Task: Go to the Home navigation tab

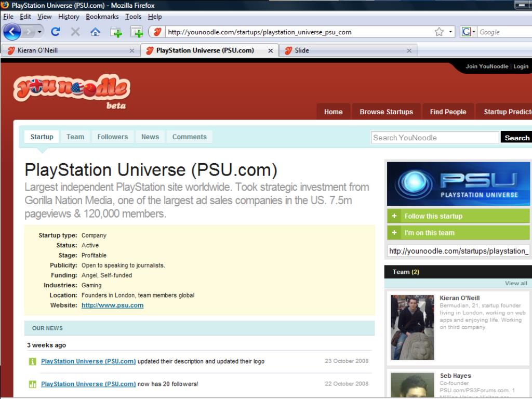Action: point(333,112)
